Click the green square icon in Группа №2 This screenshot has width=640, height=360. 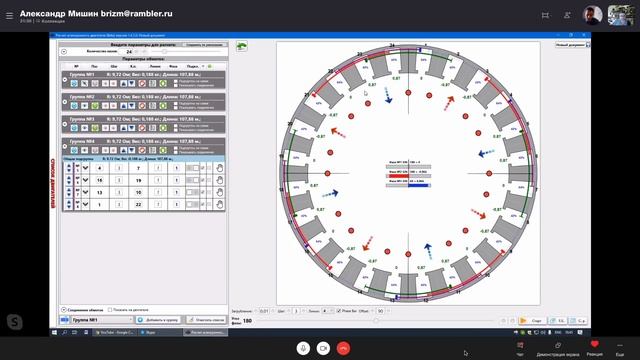95,106
